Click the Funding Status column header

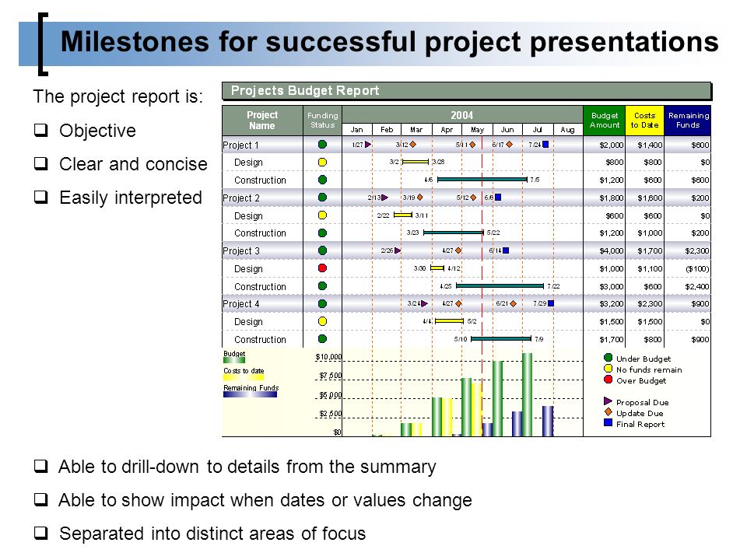322,121
